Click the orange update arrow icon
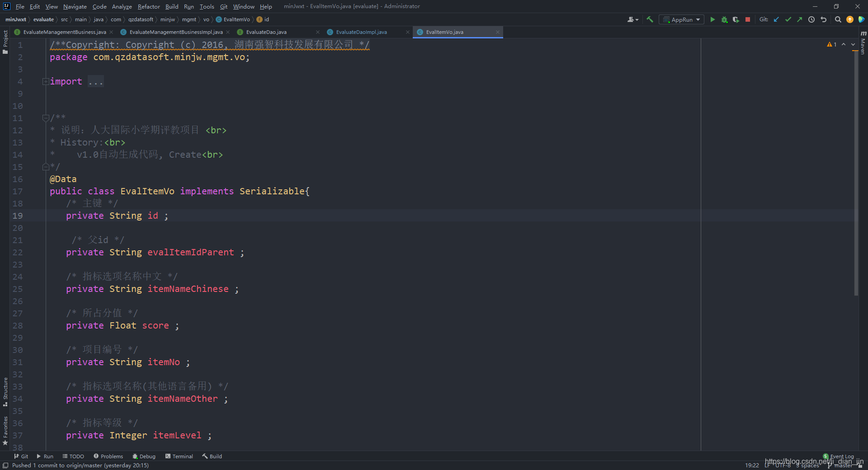868x470 pixels. tap(850, 19)
